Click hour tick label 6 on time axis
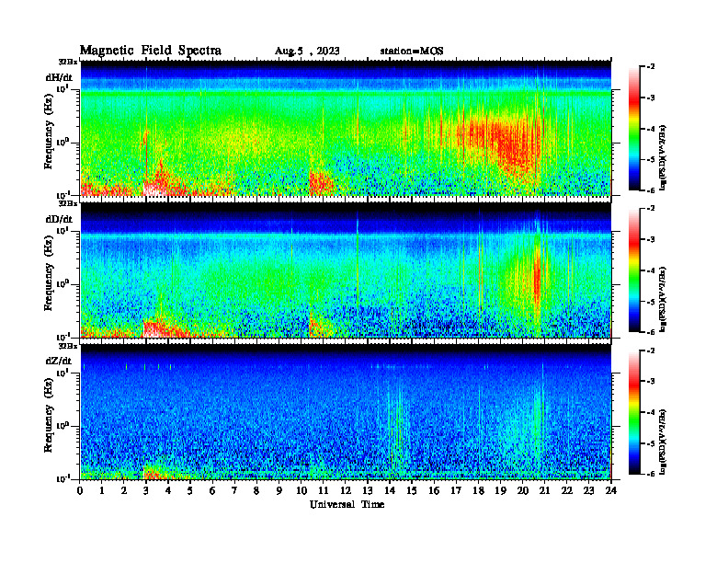Screen dimensions: 728x563 point(212,490)
